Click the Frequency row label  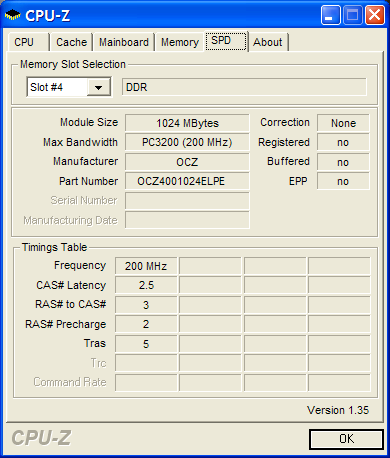click(x=80, y=265)
